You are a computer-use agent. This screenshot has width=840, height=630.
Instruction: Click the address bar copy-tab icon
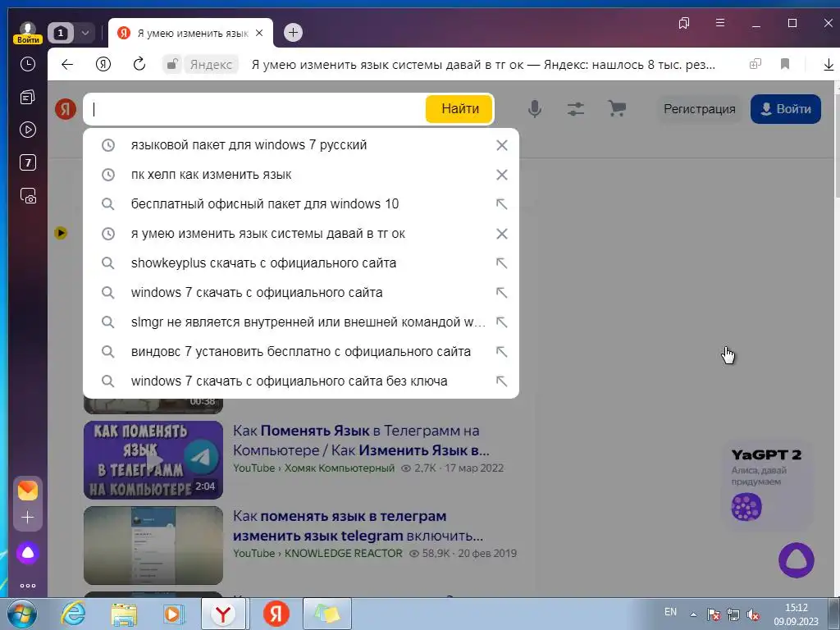pyautogui.click(x=755, y=64)
